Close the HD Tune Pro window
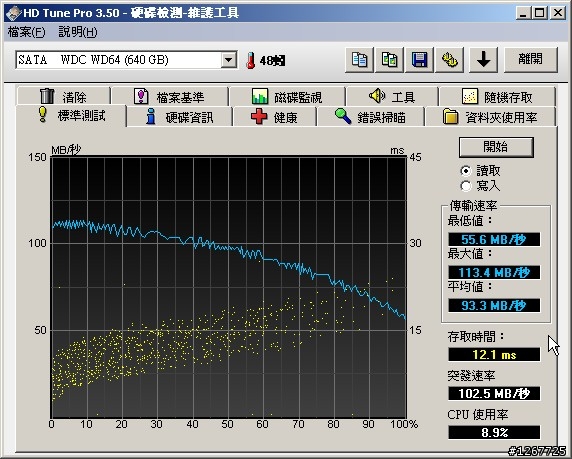The image size is (572, 459). click(558, 13)
